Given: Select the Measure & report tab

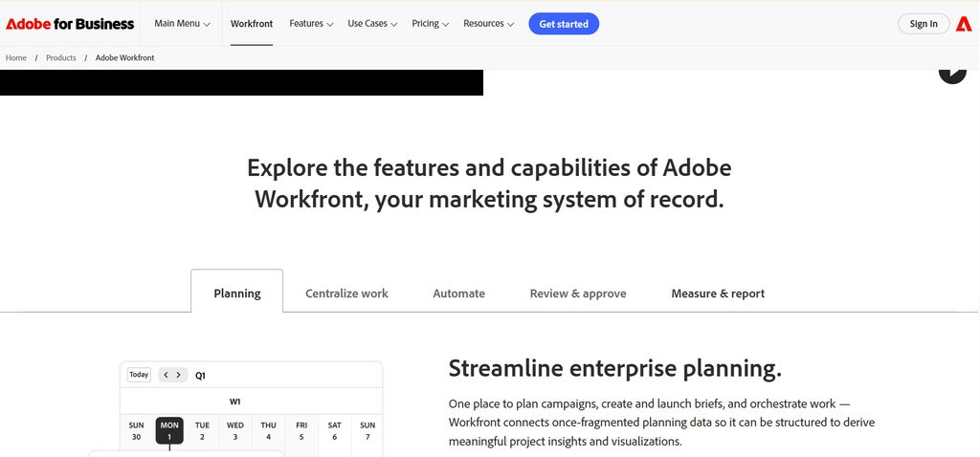Looking at the screenshot, I should pyautogui.click(x=718, y=294).
